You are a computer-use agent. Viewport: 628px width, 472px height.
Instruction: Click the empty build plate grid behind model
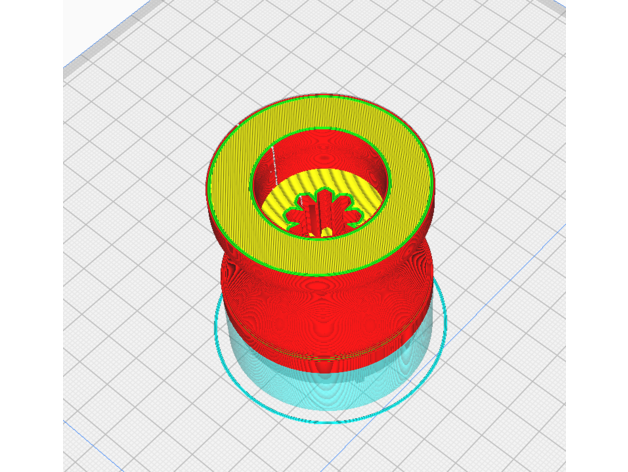[x=330, y=50]
